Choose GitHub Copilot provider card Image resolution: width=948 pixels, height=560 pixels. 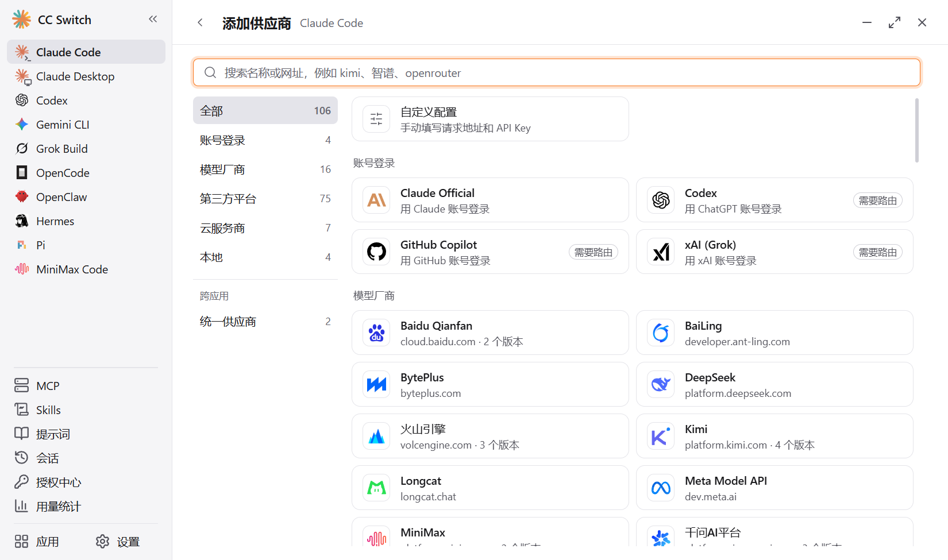pyautogui.click(x=490, y=252)
